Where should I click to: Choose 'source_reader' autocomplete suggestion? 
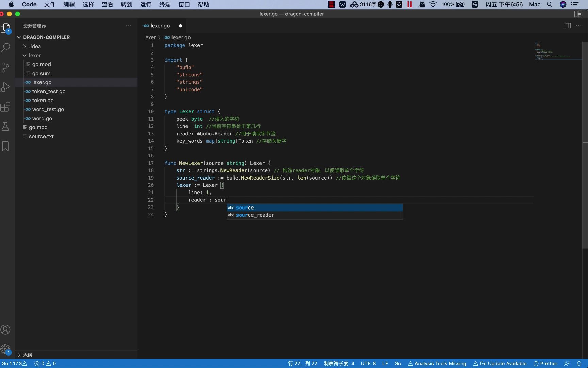click(315, 215)
